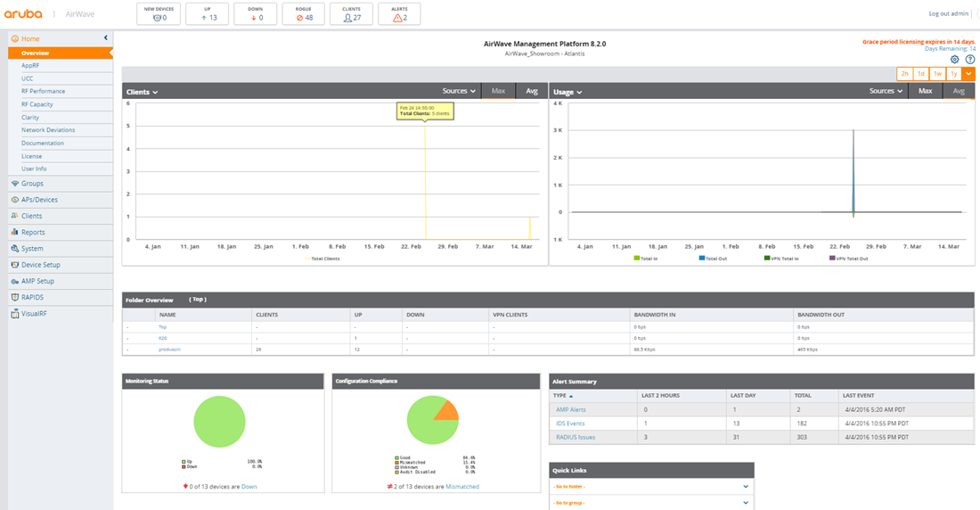Toggle the VPN Total In legend entry
The width and height of the screenshot is (980, 510).
[x=781, y=259]
